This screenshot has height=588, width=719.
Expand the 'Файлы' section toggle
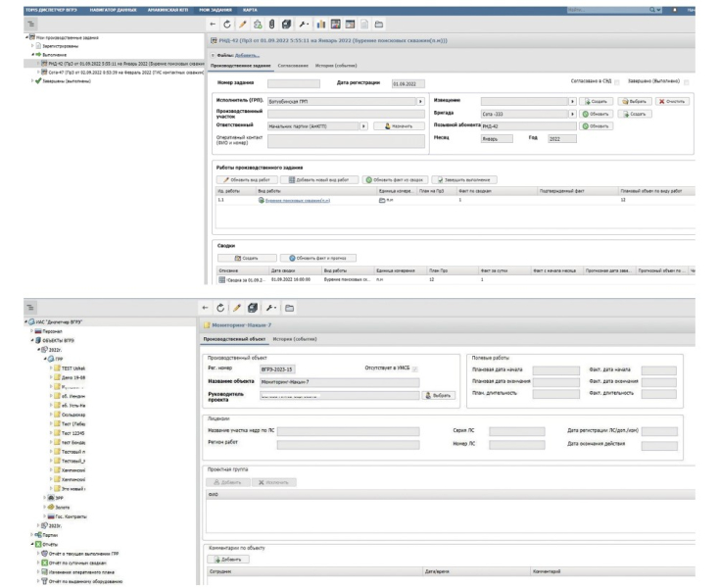pyautogui.click(x=213, y=56)
